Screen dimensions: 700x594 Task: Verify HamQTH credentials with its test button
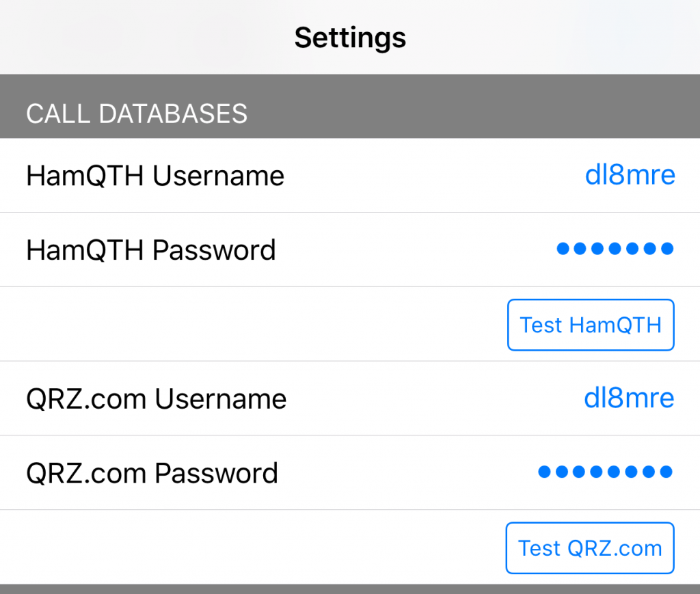tap(591, 325)
